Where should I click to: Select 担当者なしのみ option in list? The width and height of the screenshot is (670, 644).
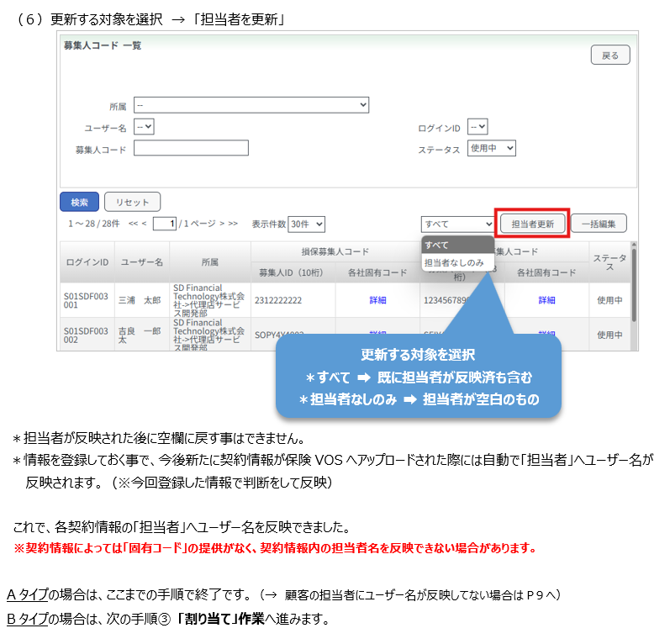pyautogui.click(x=457, y=262)
